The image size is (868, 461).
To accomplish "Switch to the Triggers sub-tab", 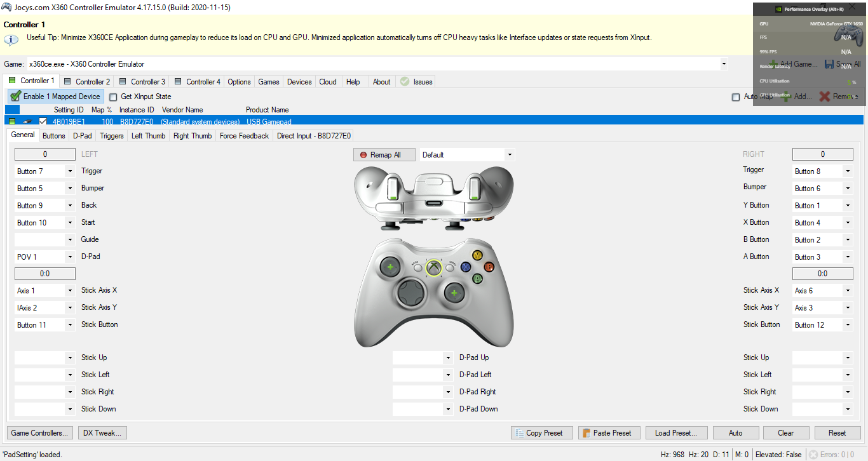I will pos(112,136).
